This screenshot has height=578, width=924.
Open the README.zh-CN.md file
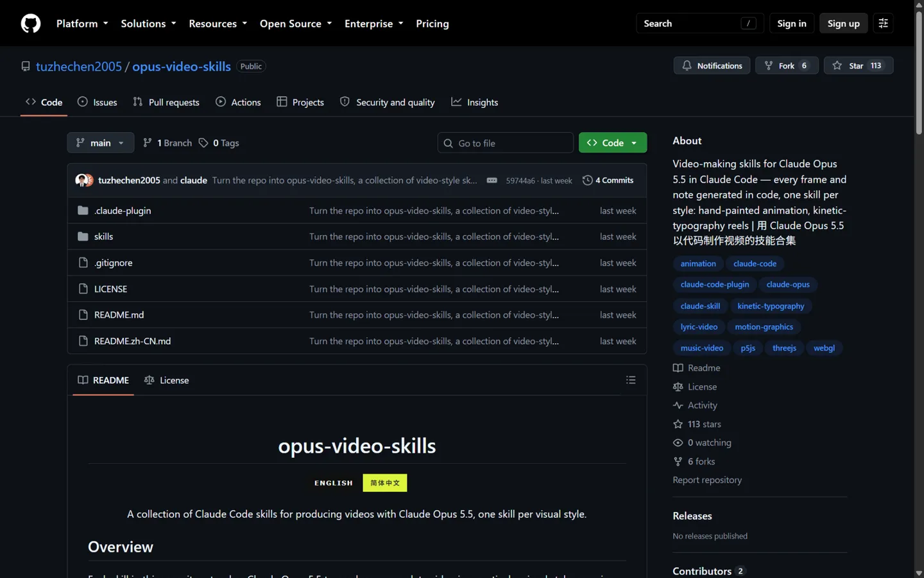[x=132, y=341]
